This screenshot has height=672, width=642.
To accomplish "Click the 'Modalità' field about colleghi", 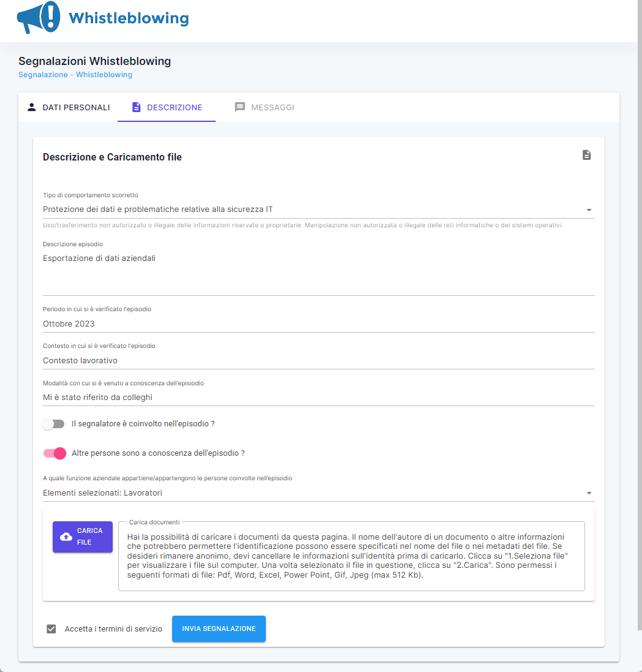I will point(319,397).
